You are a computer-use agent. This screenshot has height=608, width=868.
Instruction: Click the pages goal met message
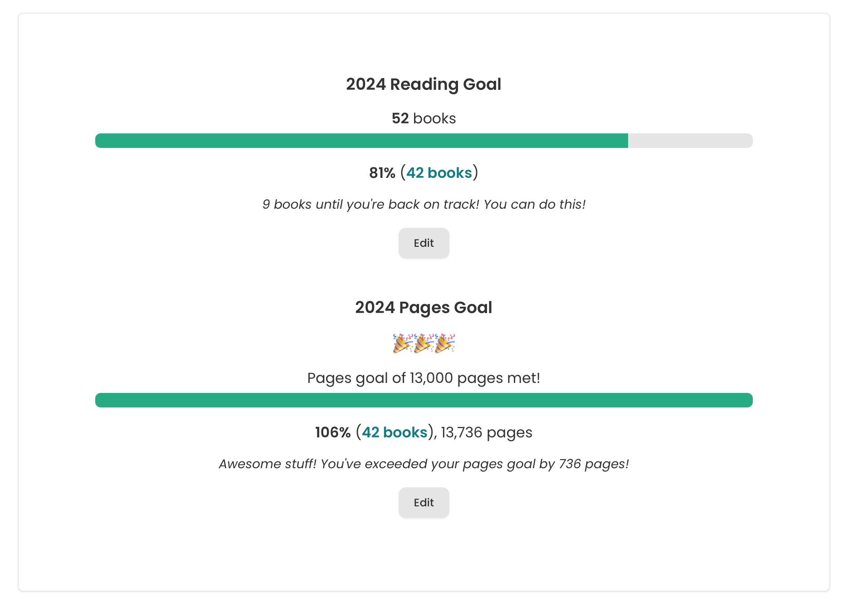[x=424, y=378]
